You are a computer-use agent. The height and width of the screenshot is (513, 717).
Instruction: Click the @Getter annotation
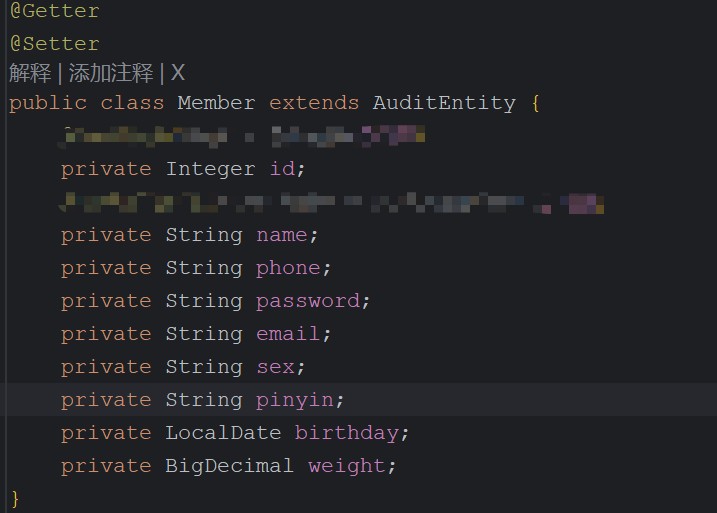(54, 11)
